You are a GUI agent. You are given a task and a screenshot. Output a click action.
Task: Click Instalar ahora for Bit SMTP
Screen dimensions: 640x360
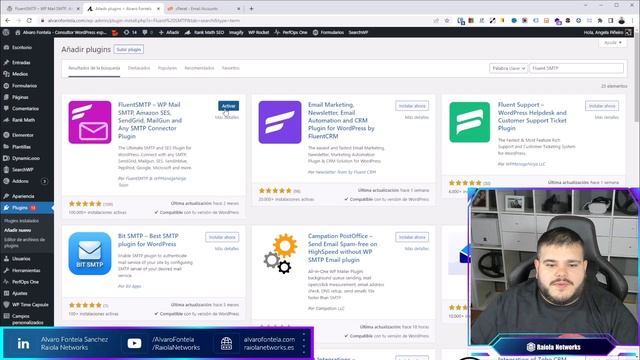coord(222,237)
